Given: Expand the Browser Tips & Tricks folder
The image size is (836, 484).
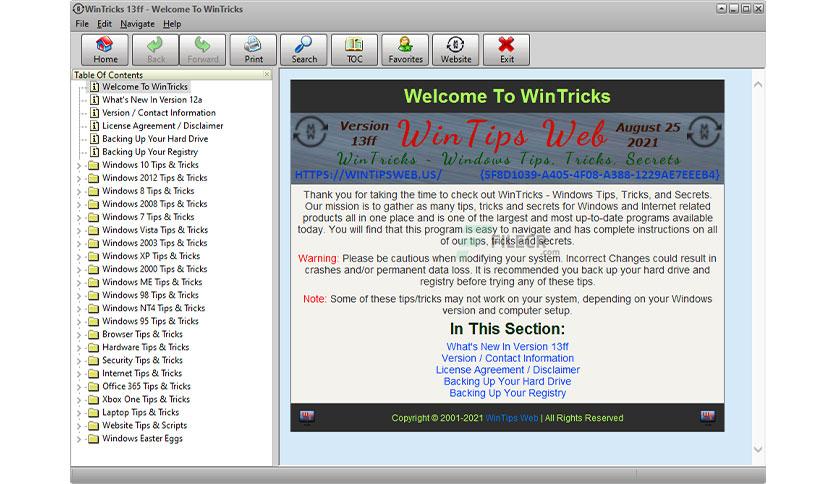Looking at the screenshot, I should click(x=79, y=335).
